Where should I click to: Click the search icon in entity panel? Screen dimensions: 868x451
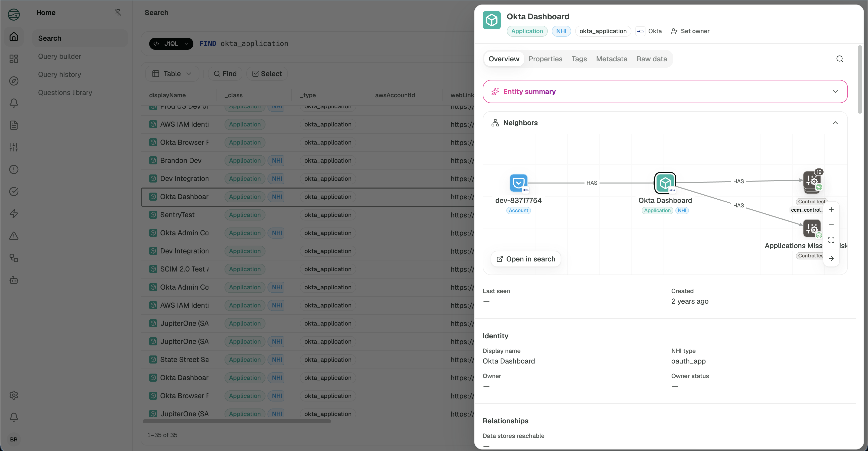coord(839,59)
